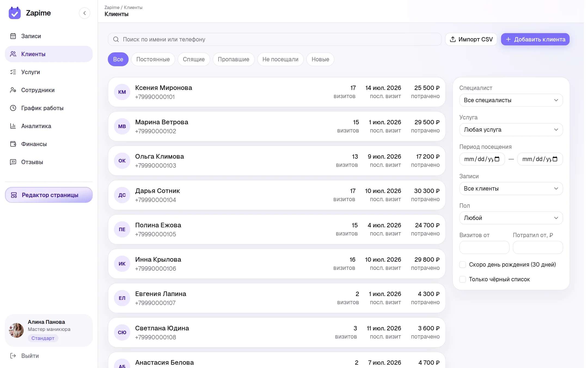The height and width of the screenshot is (368, 588).
Task: Select the Все filter tab
Action: (118, 59)
